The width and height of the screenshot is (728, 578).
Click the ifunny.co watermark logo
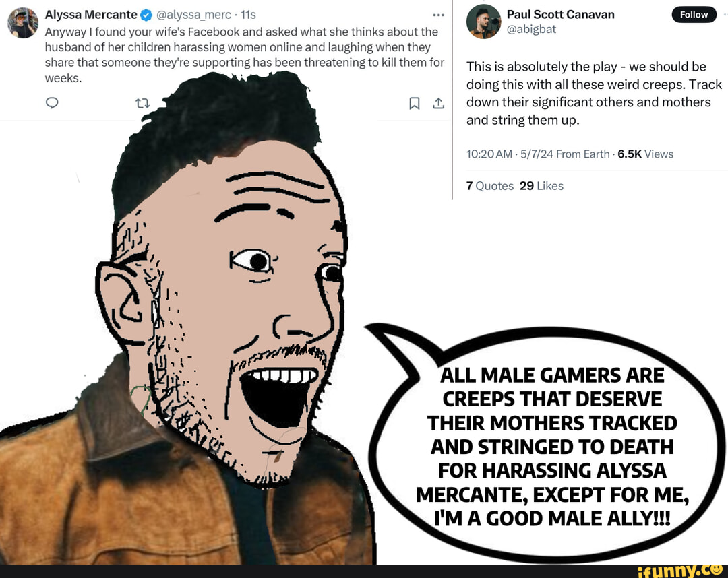click(x=679, y=571)
